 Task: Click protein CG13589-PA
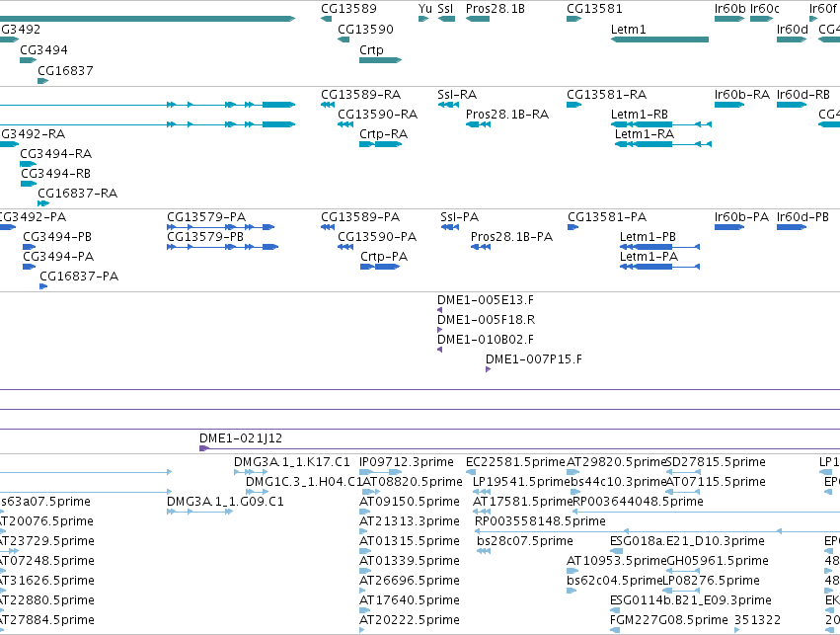click(360, 217)
